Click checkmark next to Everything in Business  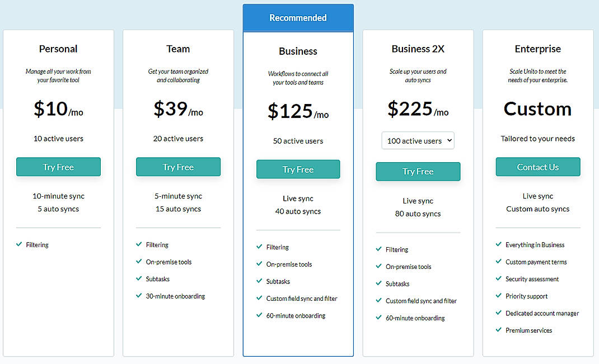click(498, 244)
